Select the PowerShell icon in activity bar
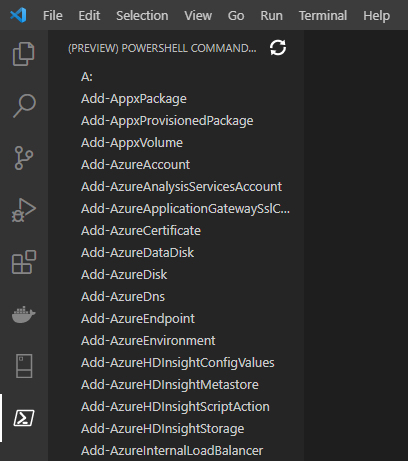408x461 pixels. click(x=24, y=418)
